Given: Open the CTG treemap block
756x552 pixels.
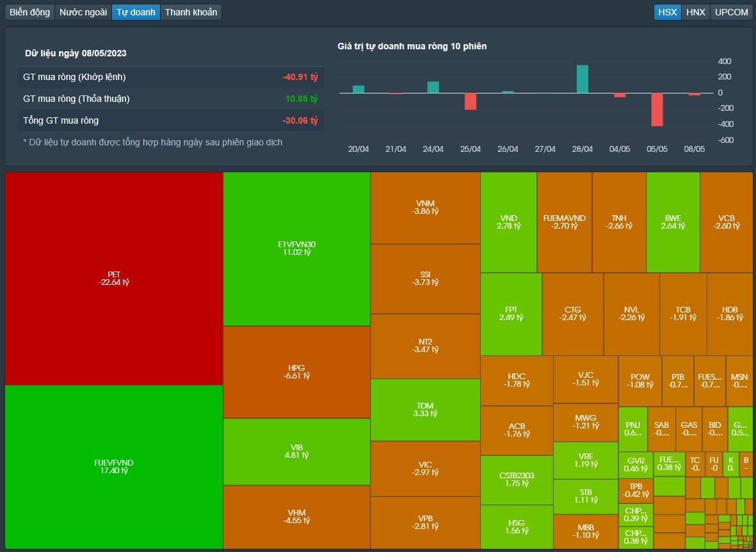Looking at the screenshot, I should coord(573,314).
